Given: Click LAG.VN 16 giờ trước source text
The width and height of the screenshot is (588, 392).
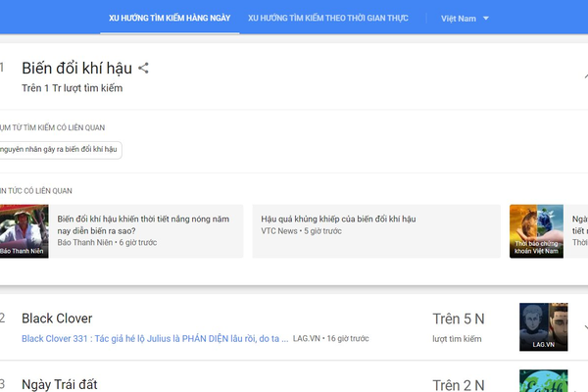Looking at the screenshot, I should (331, 339).
